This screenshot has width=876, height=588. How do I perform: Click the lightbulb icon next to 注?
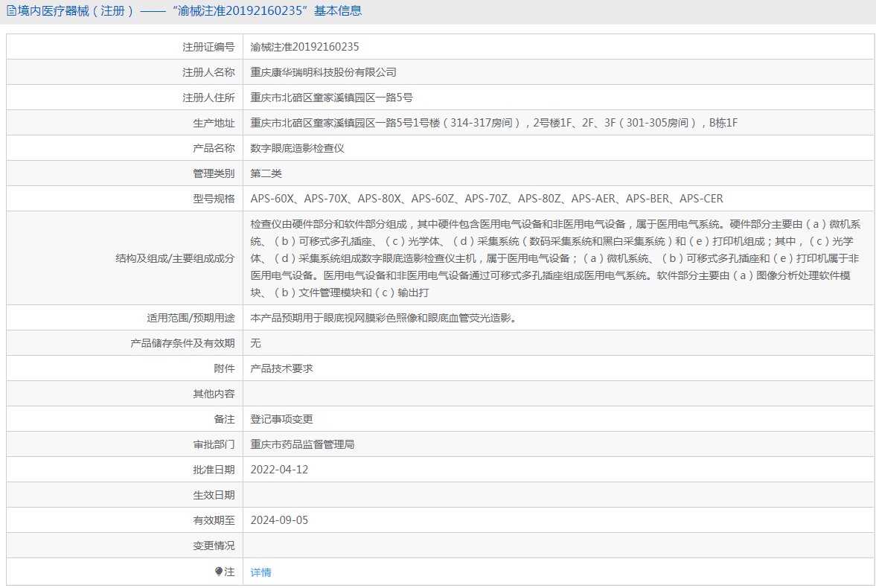pyautogui.click(x=218, y=571)
